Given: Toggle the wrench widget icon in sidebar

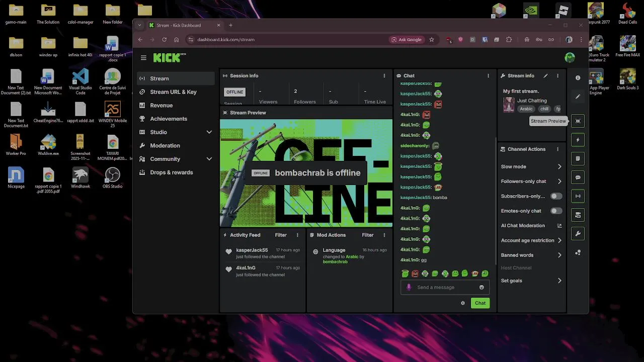Looking at the screenshot, I should [x=578, y=234].
